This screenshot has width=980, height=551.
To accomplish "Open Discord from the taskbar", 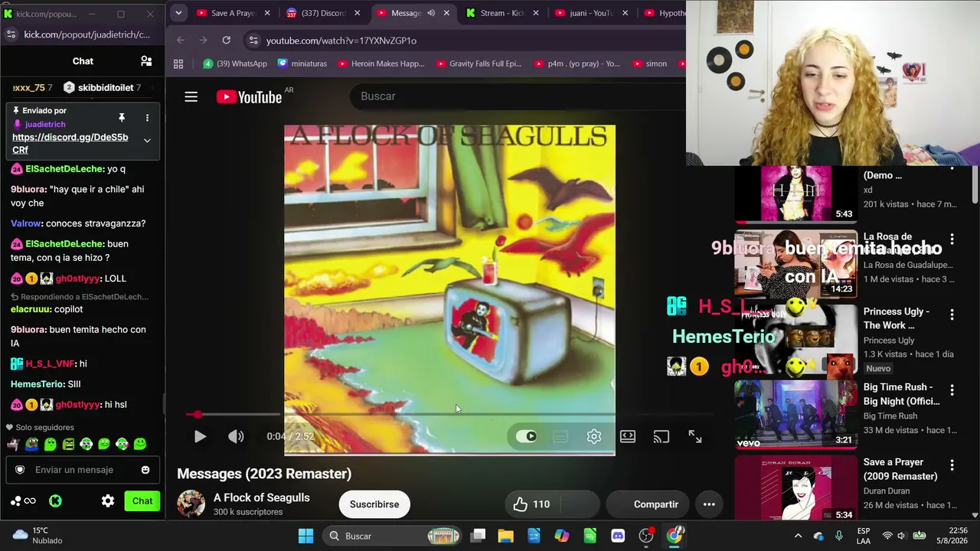I will tap(618, 536).
